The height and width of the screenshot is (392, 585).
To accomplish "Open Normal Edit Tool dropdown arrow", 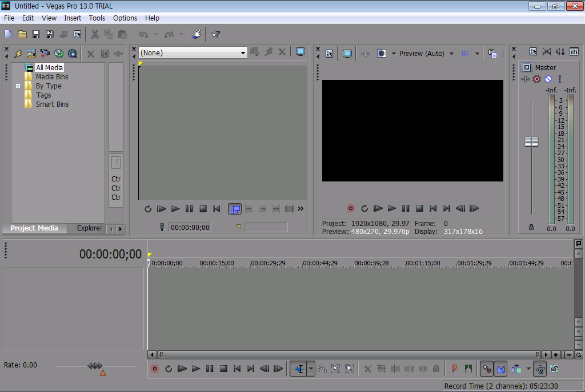I will pos(311,369).
